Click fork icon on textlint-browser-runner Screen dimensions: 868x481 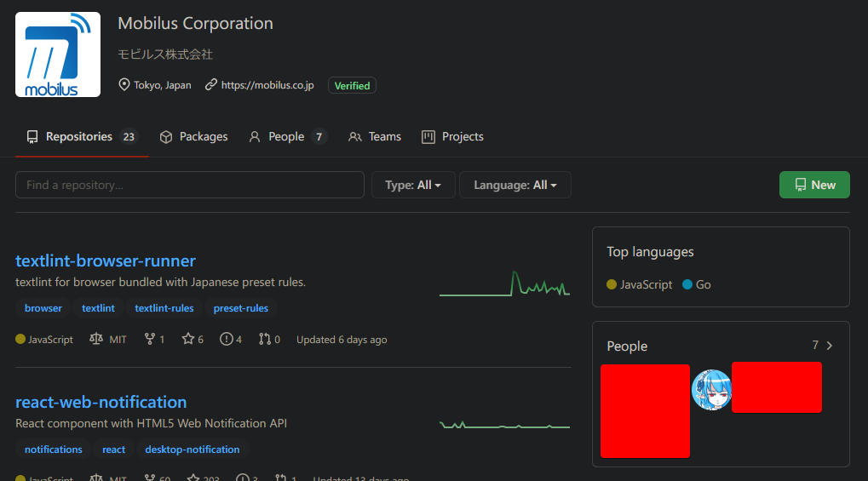coord(149,340)
